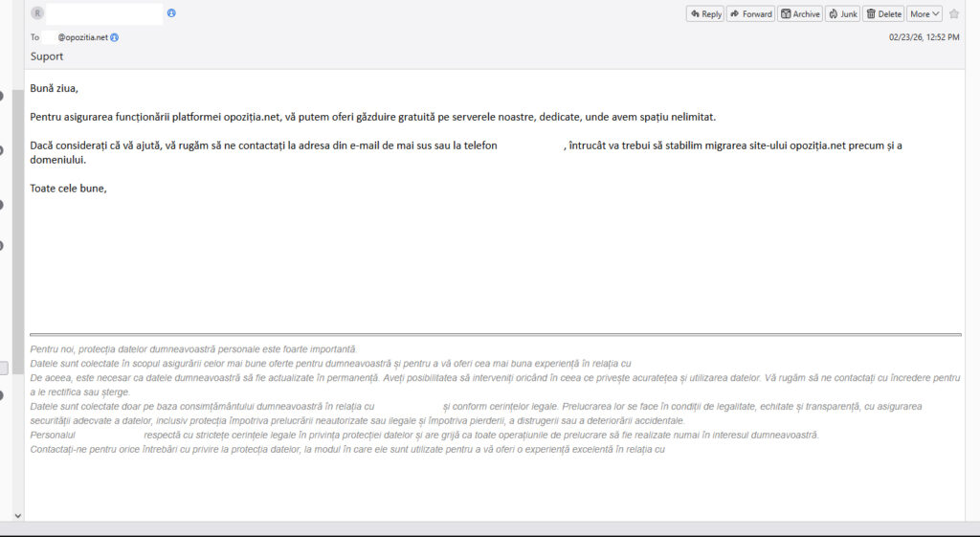
Task: Click the scroll-down arrow at bottom left
Action: coord(17,516)
